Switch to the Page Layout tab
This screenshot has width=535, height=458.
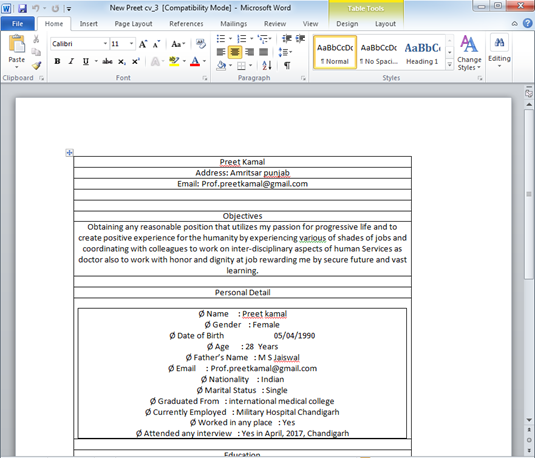tap(133, 24)
